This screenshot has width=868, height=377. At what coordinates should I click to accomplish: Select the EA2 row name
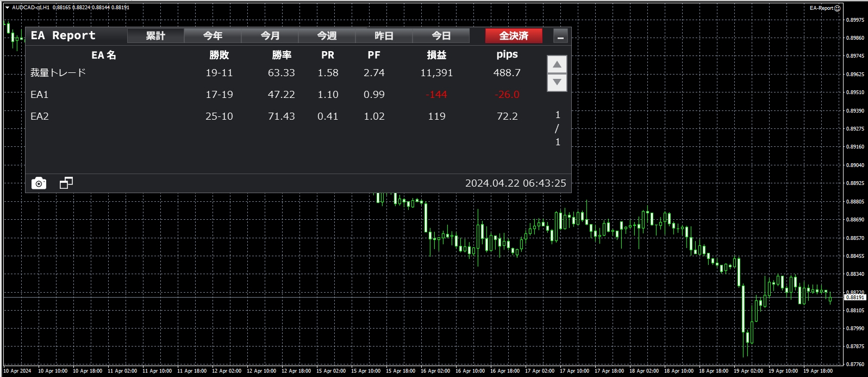[40, 116]
